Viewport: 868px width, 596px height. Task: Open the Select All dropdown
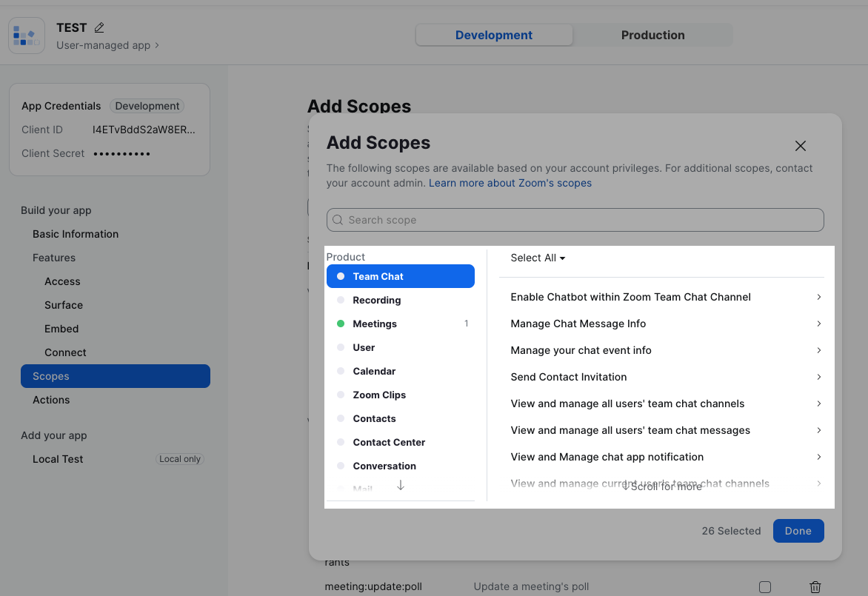538,258
